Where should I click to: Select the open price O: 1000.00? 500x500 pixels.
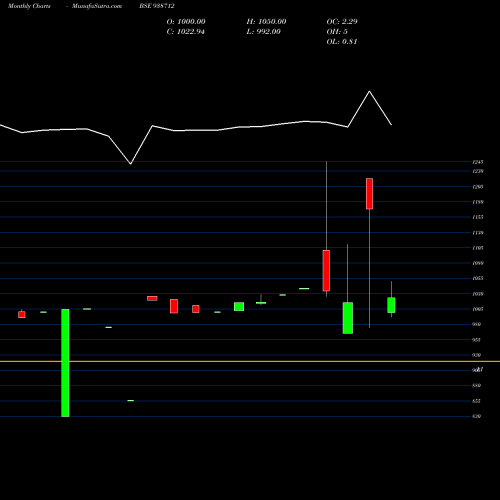pos(186,22)
